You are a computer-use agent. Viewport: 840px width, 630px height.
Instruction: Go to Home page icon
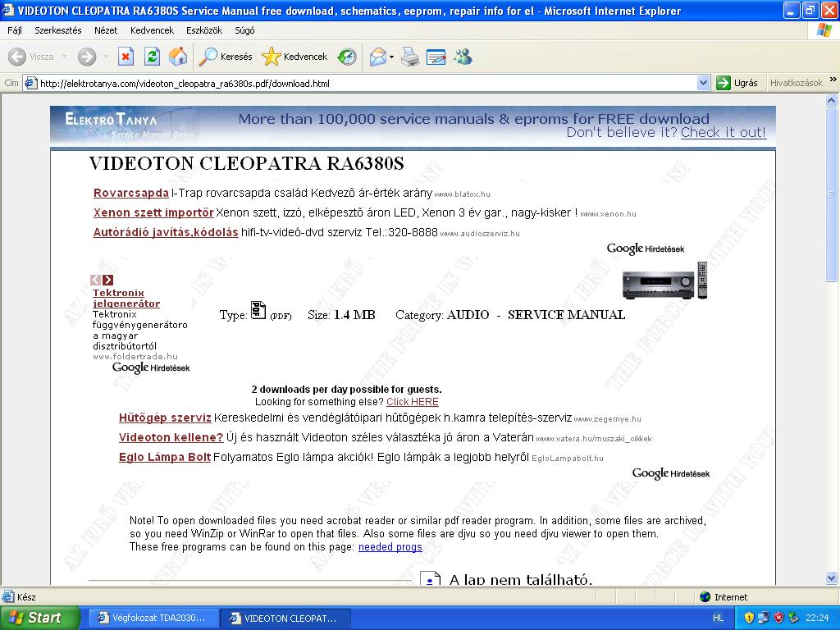[178, 57]
